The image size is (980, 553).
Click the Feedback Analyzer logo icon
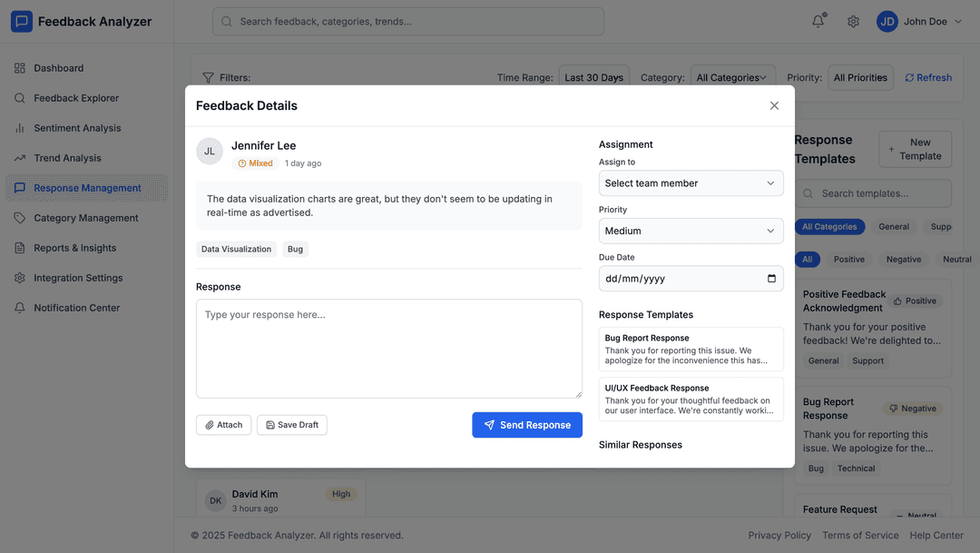click(x=21, y=20)
